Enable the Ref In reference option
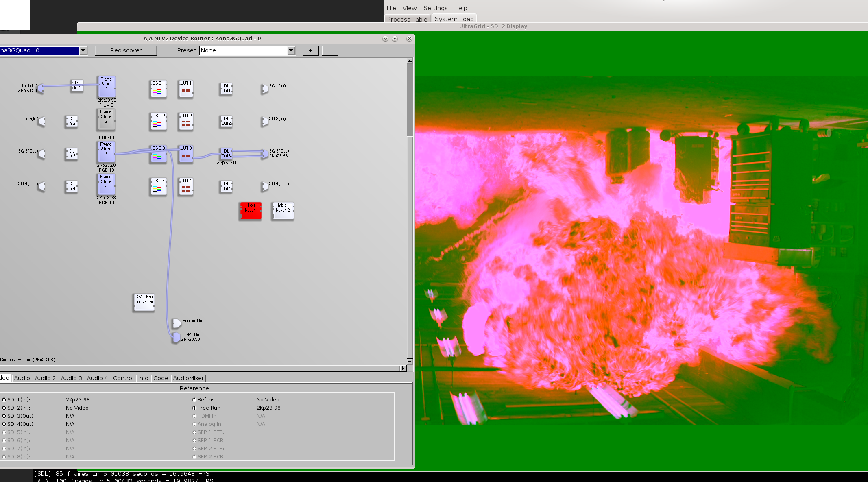 tap(194, 399)
